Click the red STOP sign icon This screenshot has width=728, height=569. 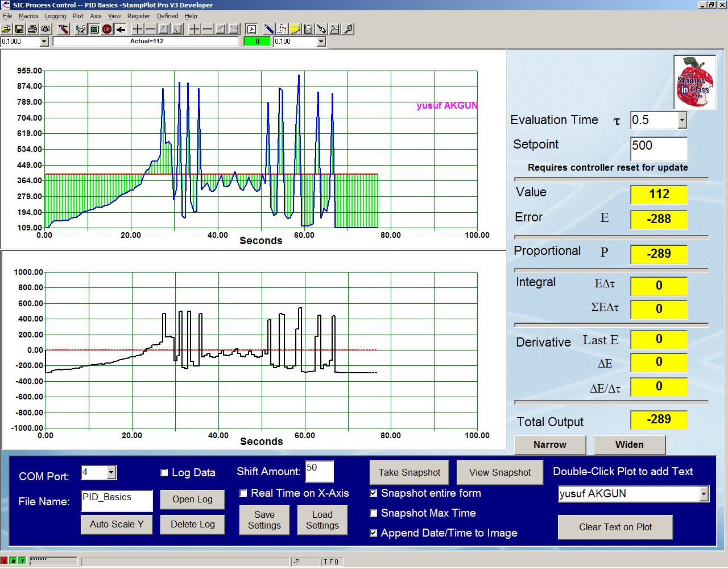click(x=107, y=29)
